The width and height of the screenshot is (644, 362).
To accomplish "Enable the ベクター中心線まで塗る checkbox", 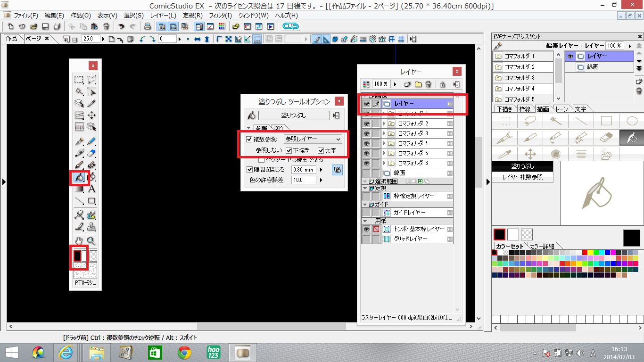I will pyautogui.click(x=261, y=160).
